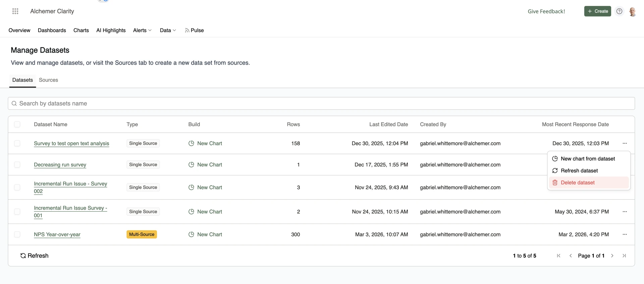Open row actions for Survey to test open text analysis
Viewport: 644px width, 284px height.
coord(625,143)
